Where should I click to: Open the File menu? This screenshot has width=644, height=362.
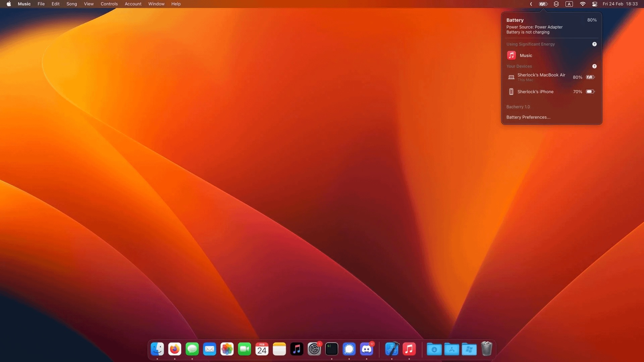[41, 4]
